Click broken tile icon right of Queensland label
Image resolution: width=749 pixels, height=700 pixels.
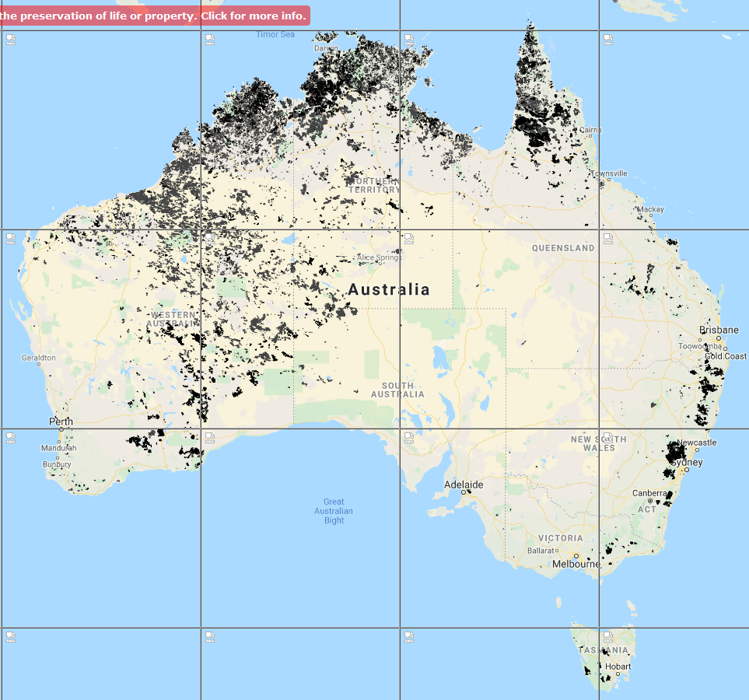point(608,239)
